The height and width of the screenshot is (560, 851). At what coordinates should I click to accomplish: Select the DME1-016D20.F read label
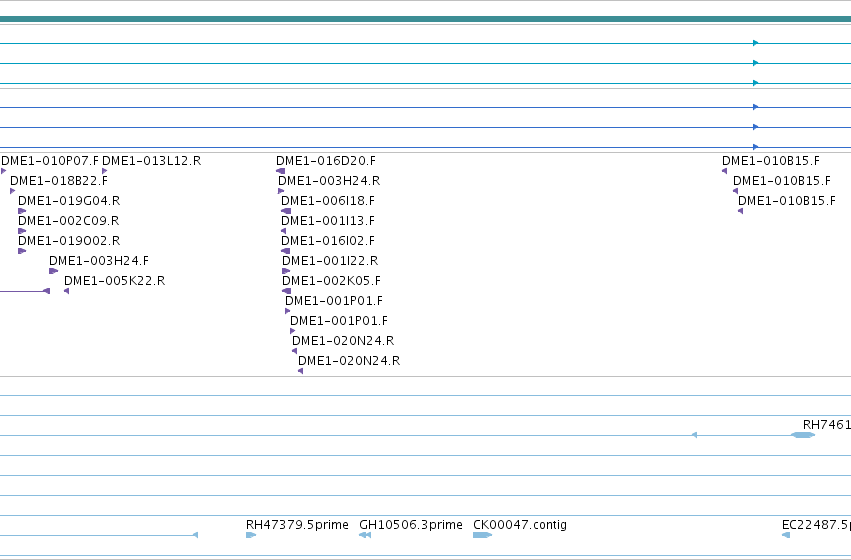(326, 161)
